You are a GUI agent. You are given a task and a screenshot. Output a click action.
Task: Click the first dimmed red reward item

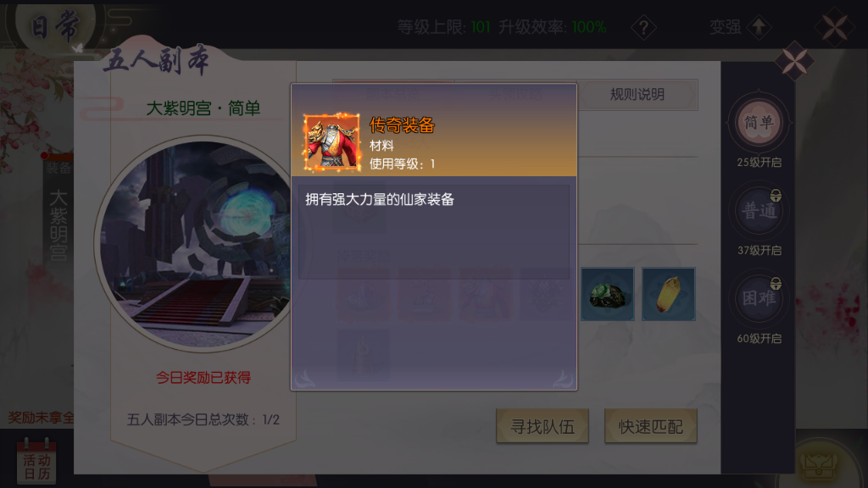[x=363, y=294]
